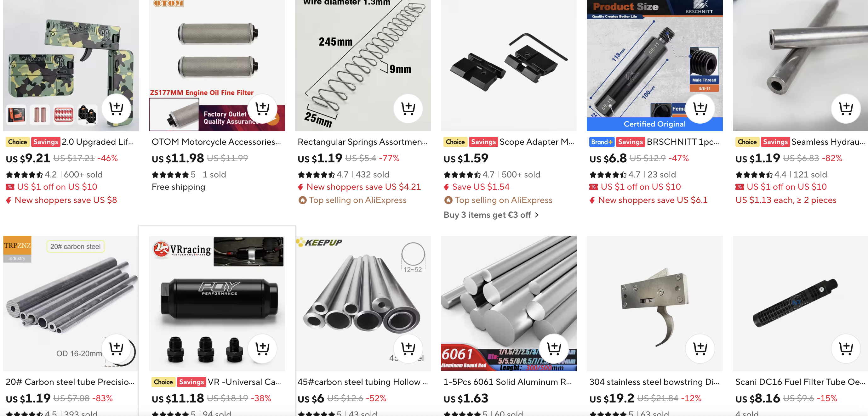Click the 1-5Pcs 6061 Solid Aluminum title
Image resolution: width=868 pixels, height=416 pixels.
pos(507,382)
